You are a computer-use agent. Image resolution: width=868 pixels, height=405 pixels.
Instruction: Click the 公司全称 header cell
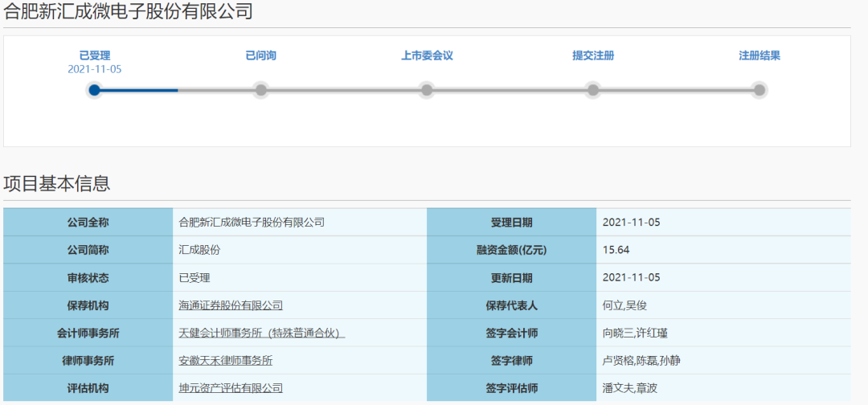pyautogui.click(x=88, y=223)
